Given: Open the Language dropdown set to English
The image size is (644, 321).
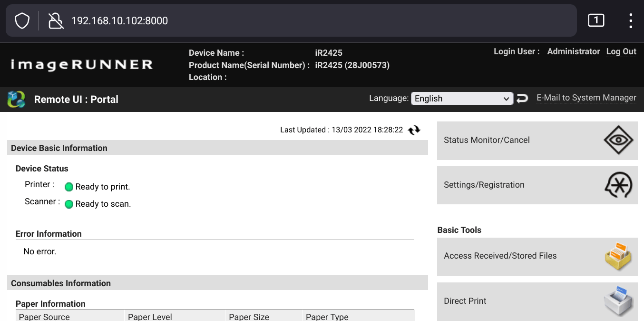Looking at the screenshot, I should (462, 99).
